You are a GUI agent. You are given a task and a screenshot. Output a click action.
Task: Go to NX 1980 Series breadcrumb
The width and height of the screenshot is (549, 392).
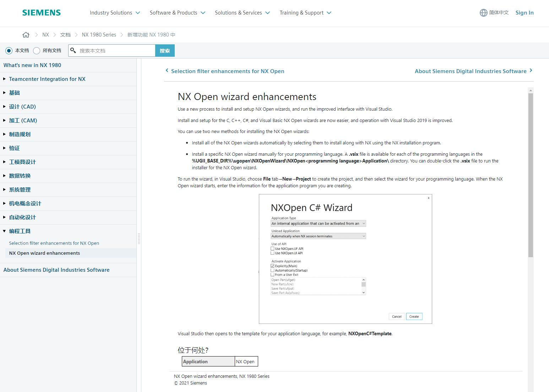point(99,35)
